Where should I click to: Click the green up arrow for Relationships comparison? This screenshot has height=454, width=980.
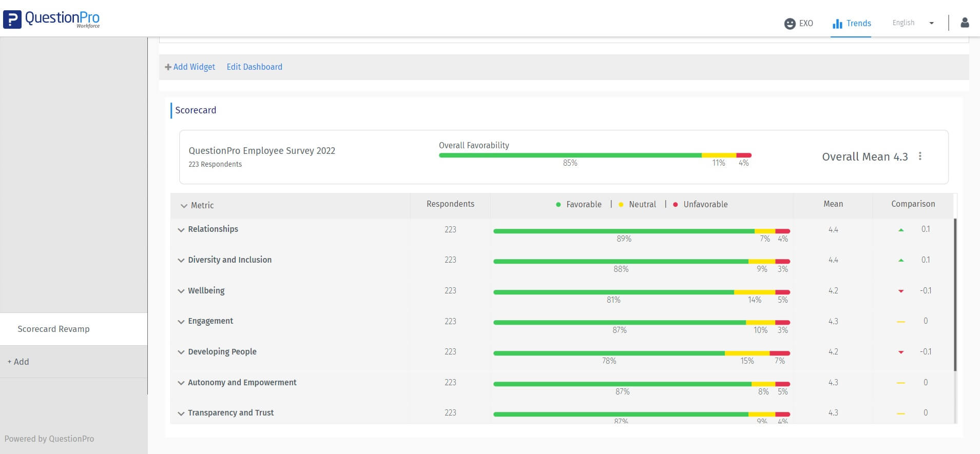(901, 230)
